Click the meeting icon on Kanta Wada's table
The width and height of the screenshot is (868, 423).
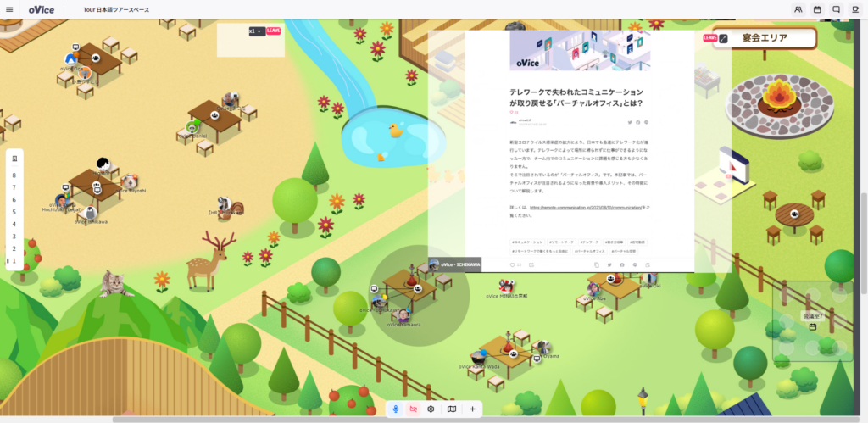514,353
